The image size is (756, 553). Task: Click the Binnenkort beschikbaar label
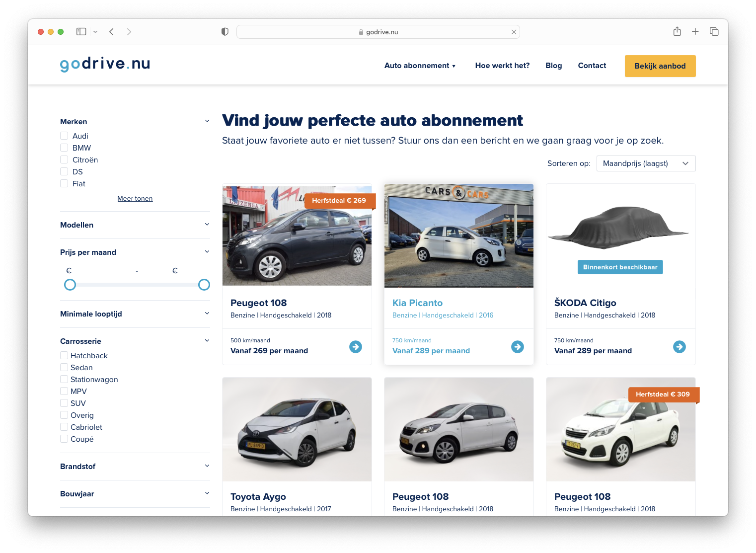coord(620,267)
